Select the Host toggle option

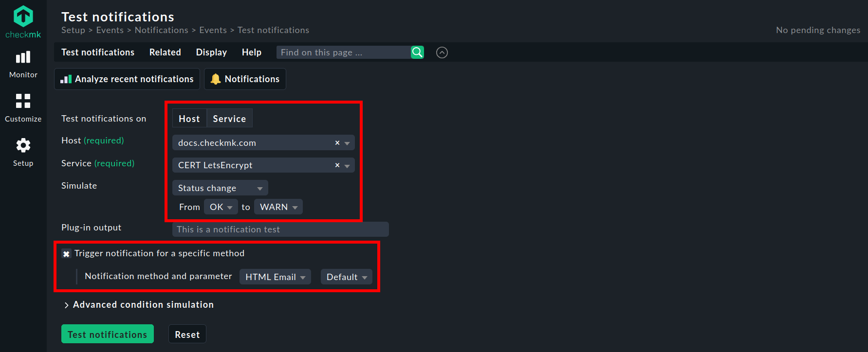click(x=189, y=119)
